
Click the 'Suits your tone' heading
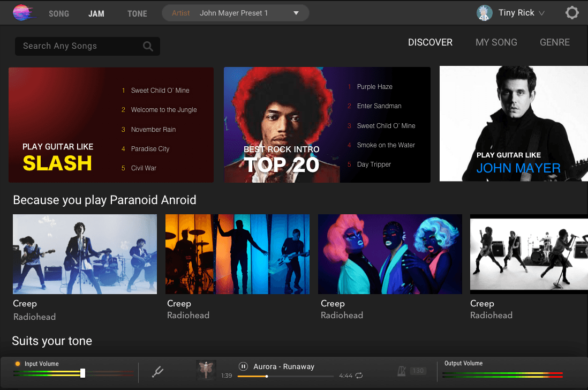(x=52, y=341)
